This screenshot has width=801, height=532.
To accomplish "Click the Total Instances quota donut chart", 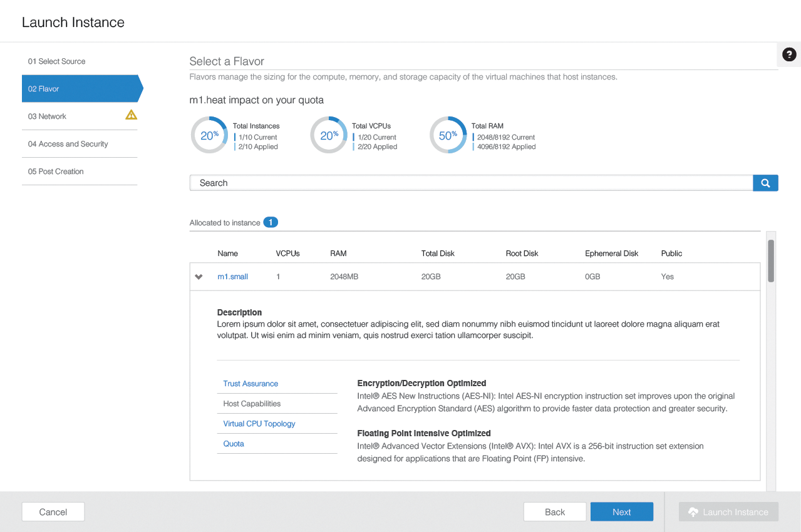I will pos(209,135).
